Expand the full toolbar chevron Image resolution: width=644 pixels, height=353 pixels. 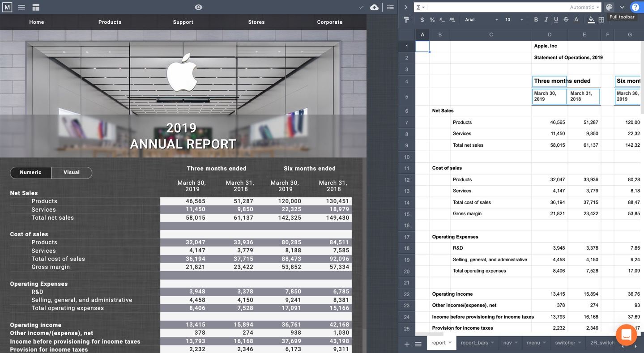click(x=622, y=7)
